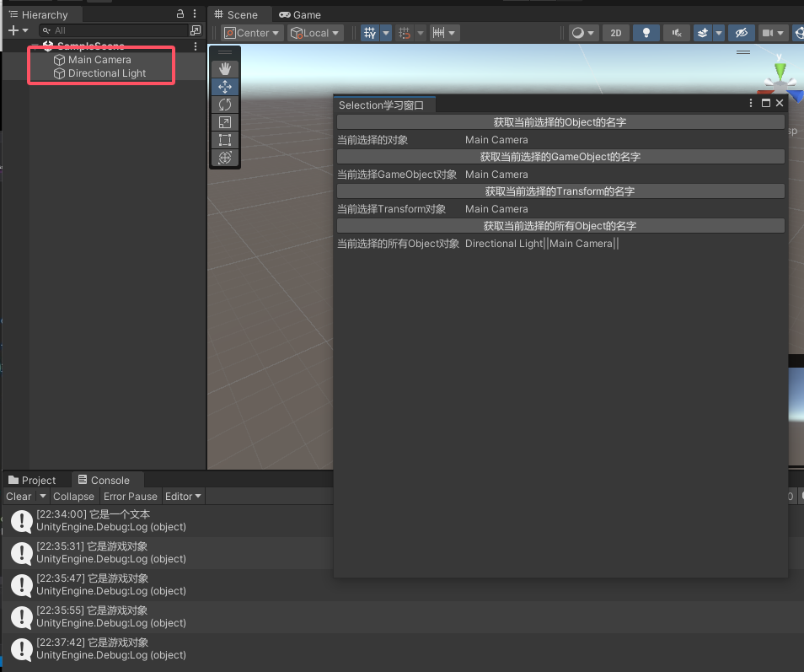
Task: Switch to the Scene tab
Action: click(x=236, y=15)
